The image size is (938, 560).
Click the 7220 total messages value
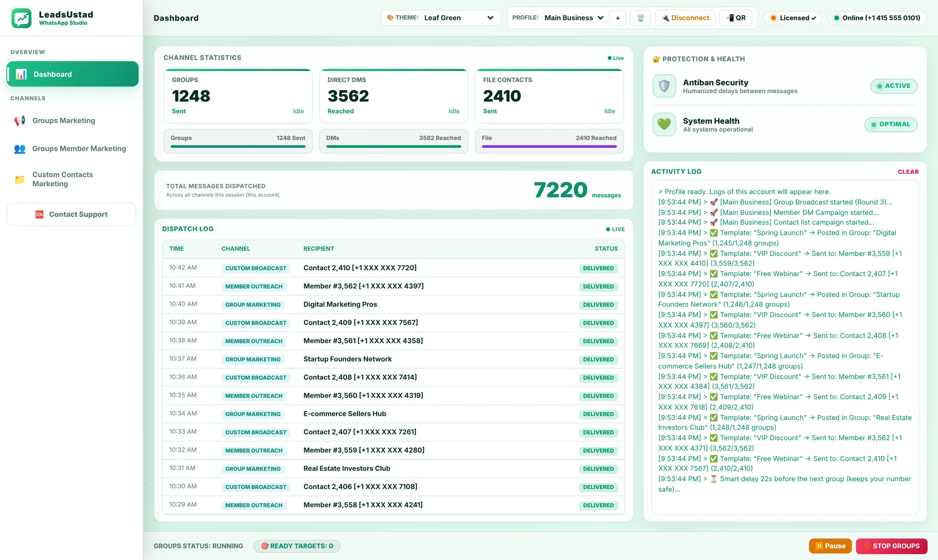click(560, 190)
